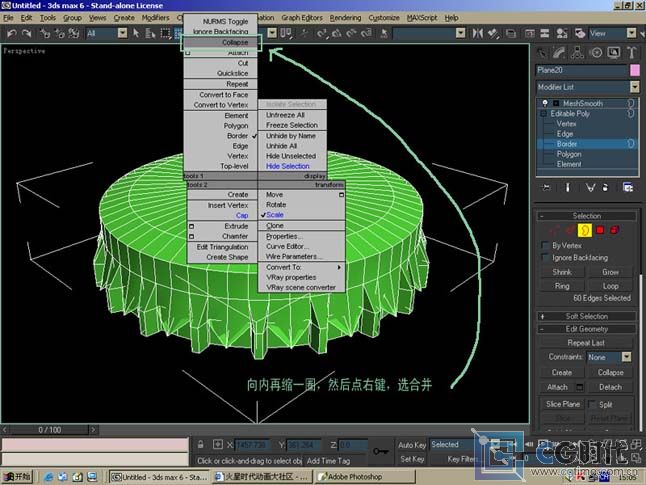The width and height of the screenshot is (646, 485).
Task: Toggle the Ignore Backfacing checkbox in Selection rollout
Action: point(545,258)
